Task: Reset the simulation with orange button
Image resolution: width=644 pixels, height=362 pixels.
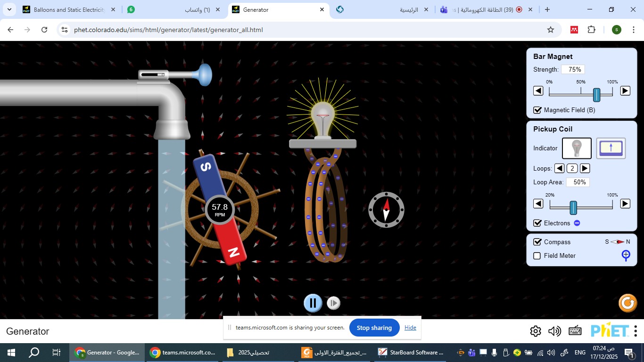Action: [627, 303]
